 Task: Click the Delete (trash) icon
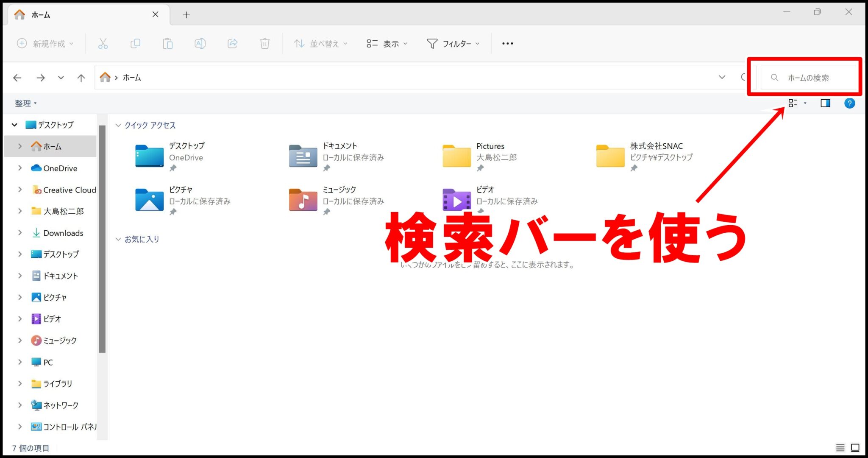pos(265,43)
